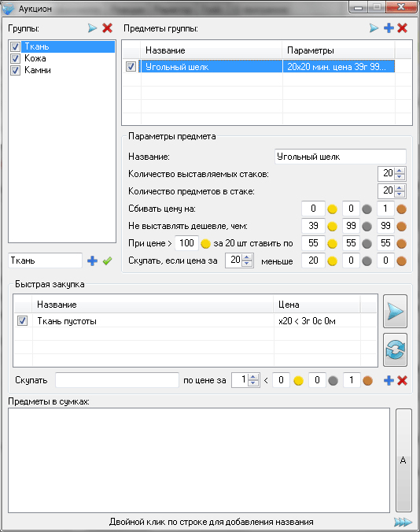Click the Скупать item name input field
Viewport: 420px width, 532px height.
pos(117,380)
